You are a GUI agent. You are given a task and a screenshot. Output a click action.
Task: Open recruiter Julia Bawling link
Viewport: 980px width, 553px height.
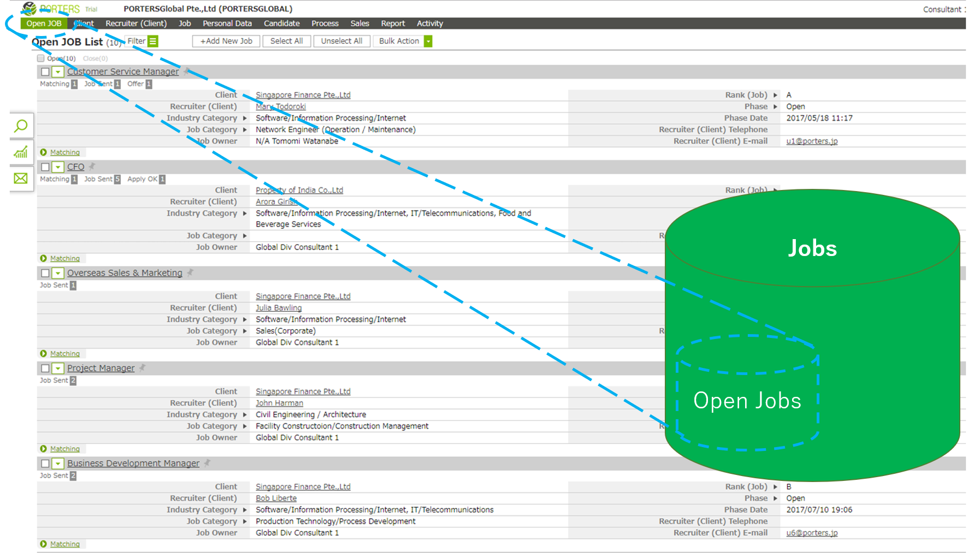[279, 308]
